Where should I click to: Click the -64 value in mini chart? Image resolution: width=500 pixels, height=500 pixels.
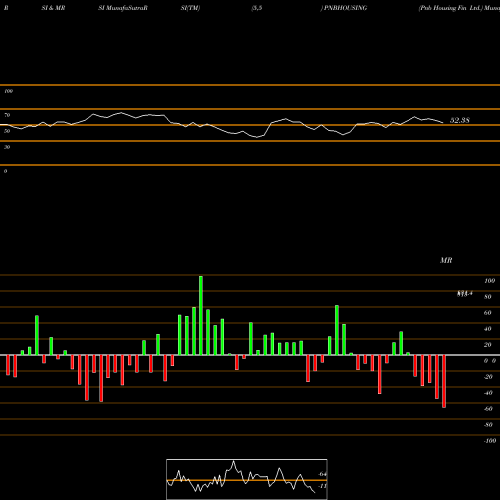(x=322, y=474)
